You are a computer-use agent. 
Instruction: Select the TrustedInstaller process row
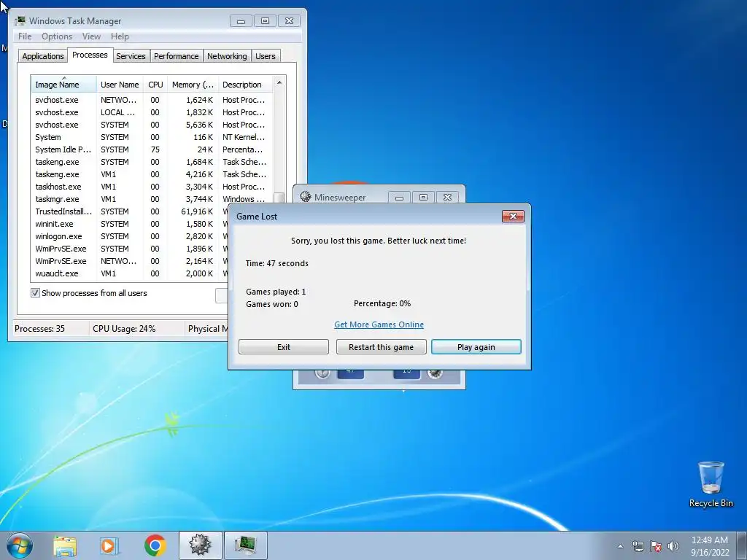(130, 211)
